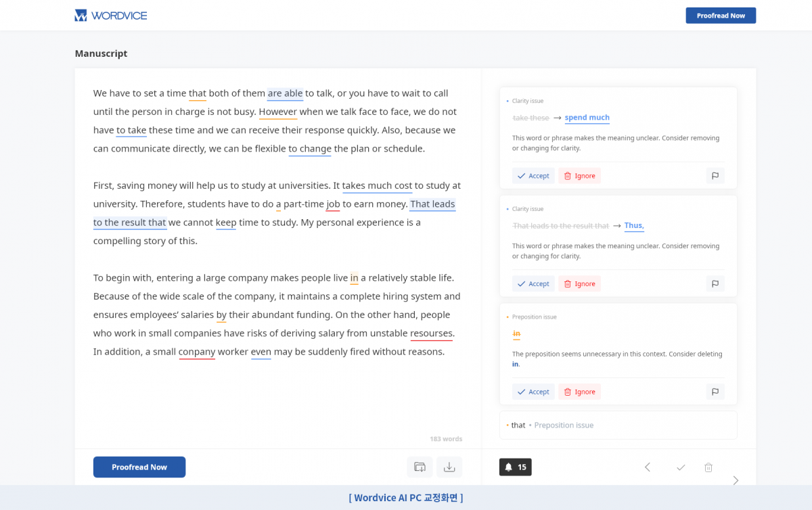812x510 pixels.
Task: Ignore the 'Thus,' clarity suggestion
Action: 579,284
